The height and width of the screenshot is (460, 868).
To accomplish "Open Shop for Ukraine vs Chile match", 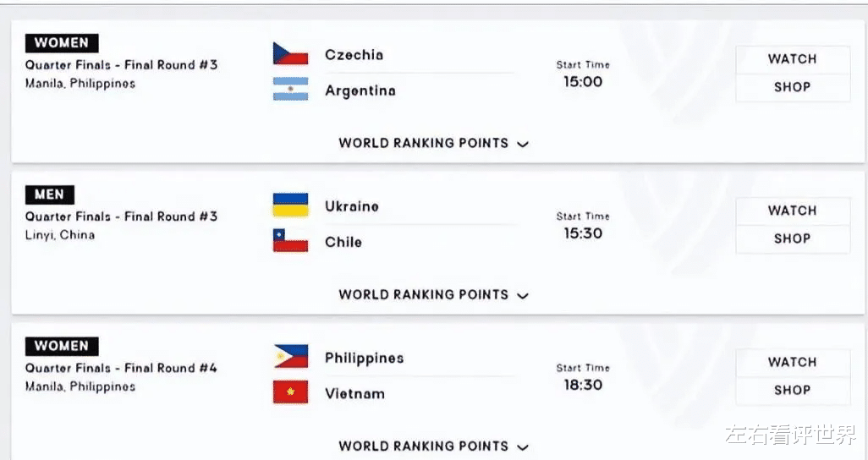I will (792, 239).
